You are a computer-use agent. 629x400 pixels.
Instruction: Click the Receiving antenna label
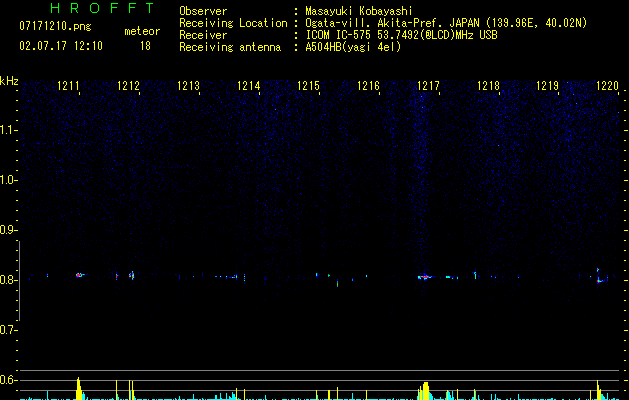click(x=230, y=47)
